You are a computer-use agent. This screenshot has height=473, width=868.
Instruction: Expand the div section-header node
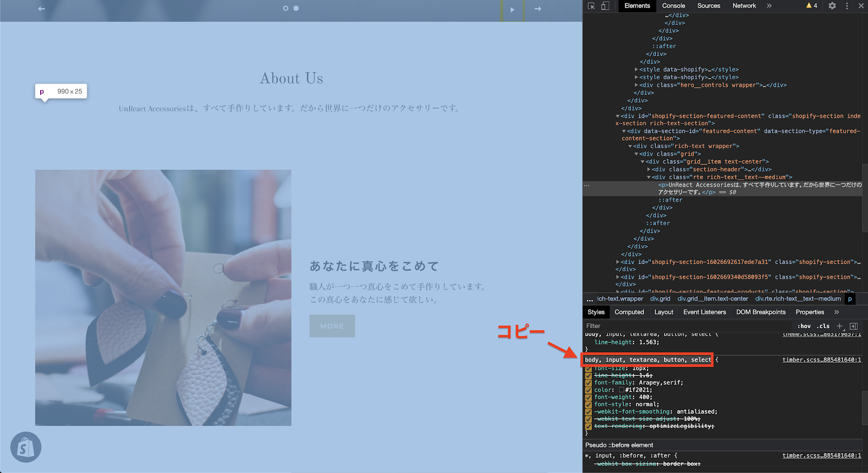click(x=649, y=169)
